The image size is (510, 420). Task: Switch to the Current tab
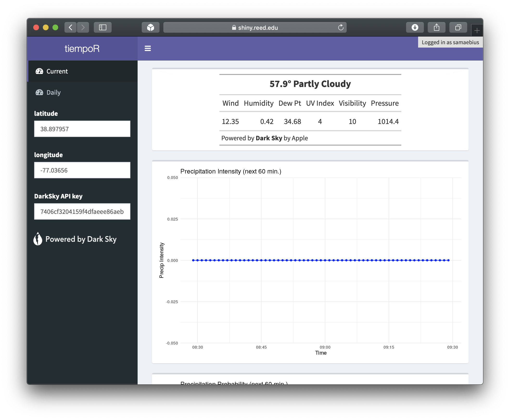click(x=57, y=71)
